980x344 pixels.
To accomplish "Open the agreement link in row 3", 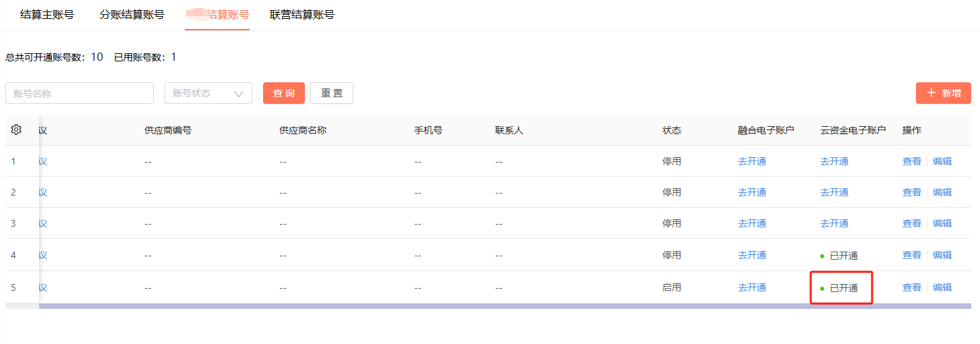I will [x=42, y=223].
